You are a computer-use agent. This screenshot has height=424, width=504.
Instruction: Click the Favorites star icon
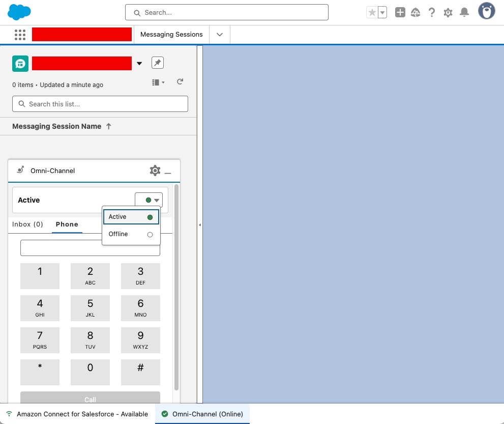click(372, 13)
